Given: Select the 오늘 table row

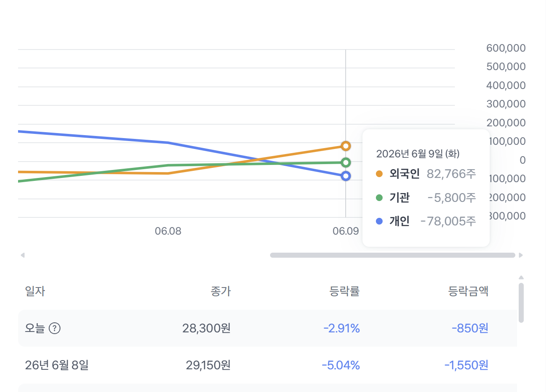Looking at the screenshot, I should point(268,328).
